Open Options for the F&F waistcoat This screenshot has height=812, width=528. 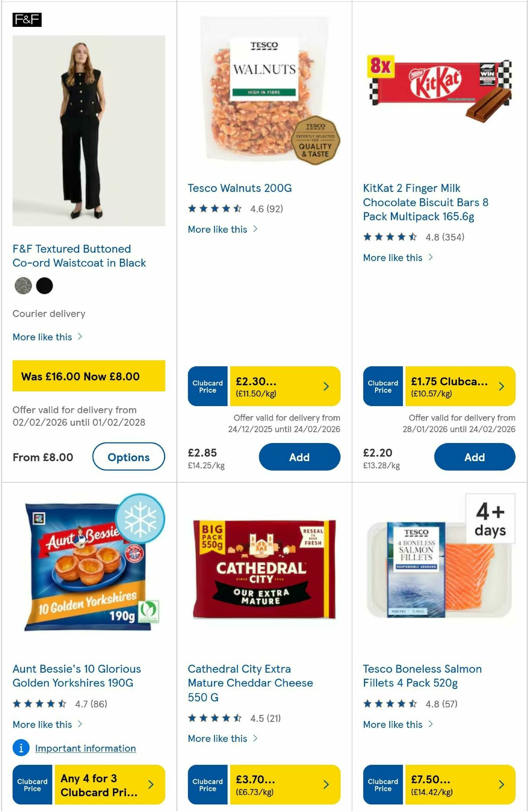128,457
